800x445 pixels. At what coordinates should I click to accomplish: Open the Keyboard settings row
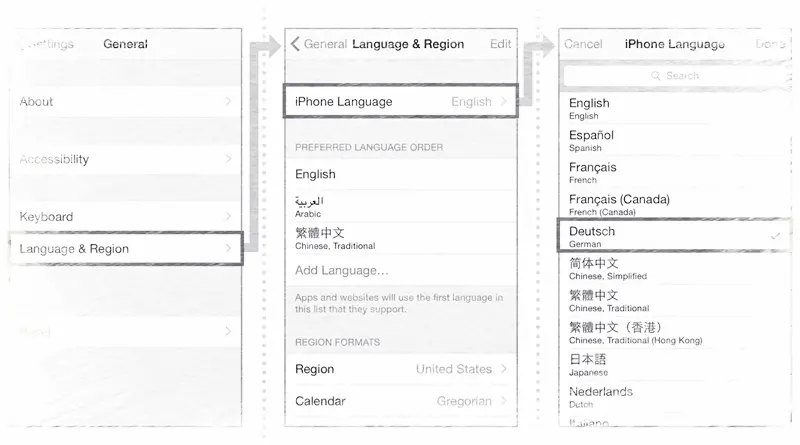coord(126,217)
